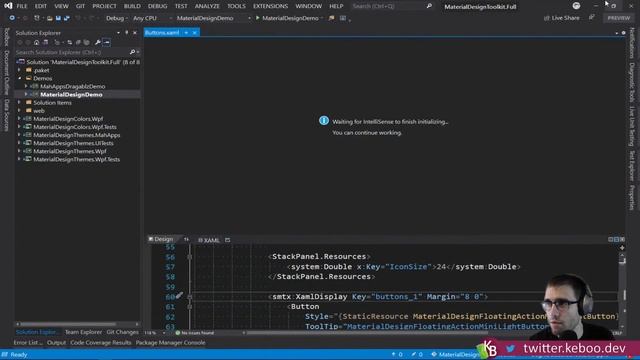Image resolution: width=640 pixels, height=360 pixels.
Task: Expand the Solution Items folder
Action: pyautogui.click(x=19, y=102)
